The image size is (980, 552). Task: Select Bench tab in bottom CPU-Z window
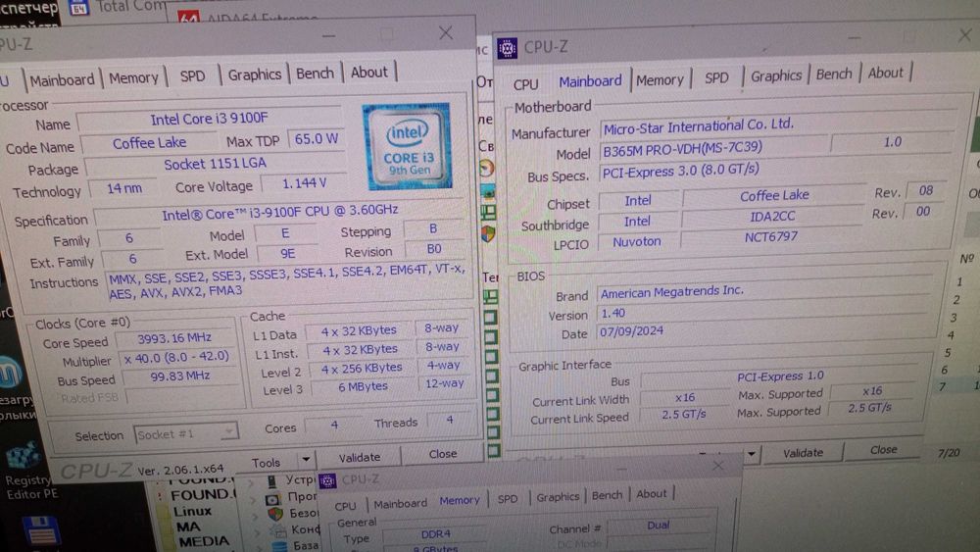[607, 495]
